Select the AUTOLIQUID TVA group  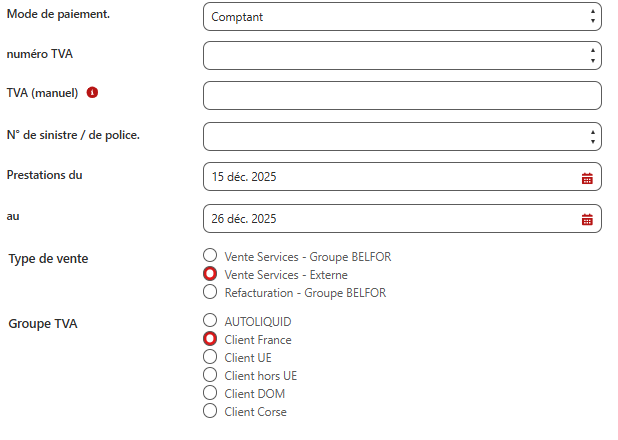210,321
